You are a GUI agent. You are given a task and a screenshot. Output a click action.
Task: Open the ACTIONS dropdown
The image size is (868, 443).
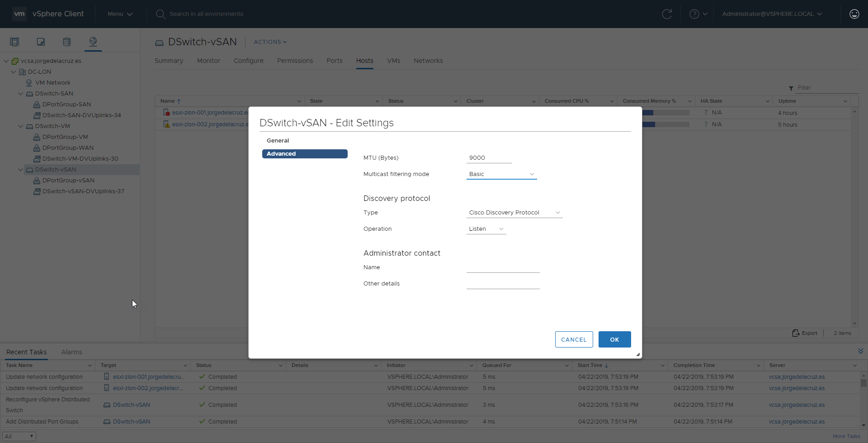[270, 42]
